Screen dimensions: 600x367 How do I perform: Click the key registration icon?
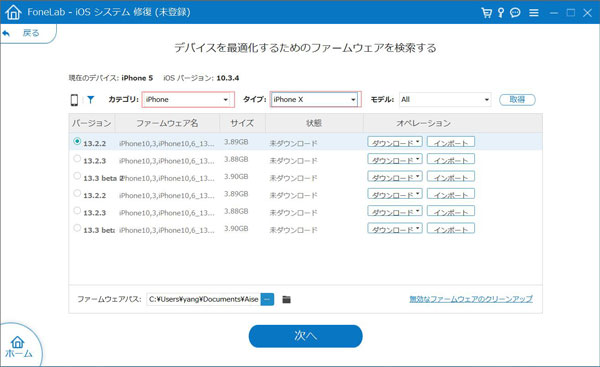coord(501,13)
